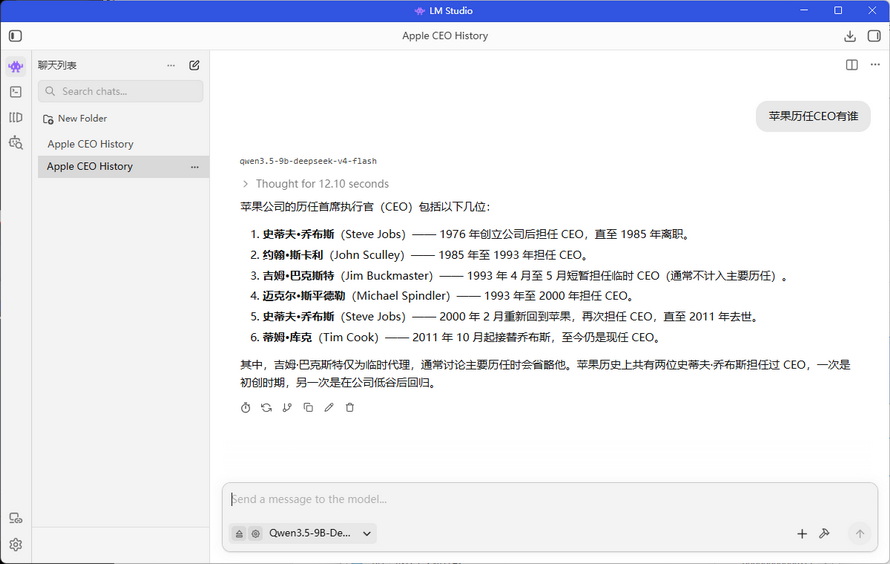
Task: Click the message input field
Action: tap(549, 499)
